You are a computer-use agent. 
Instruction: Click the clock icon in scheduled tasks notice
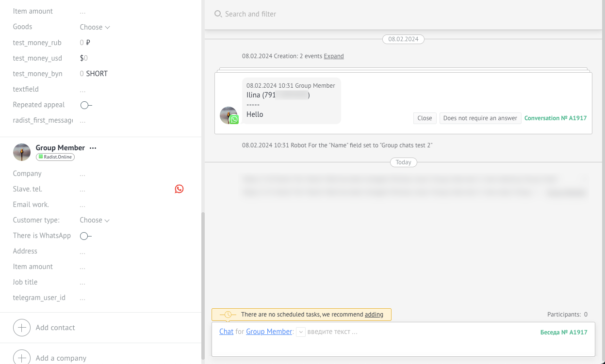click(228, 315)
